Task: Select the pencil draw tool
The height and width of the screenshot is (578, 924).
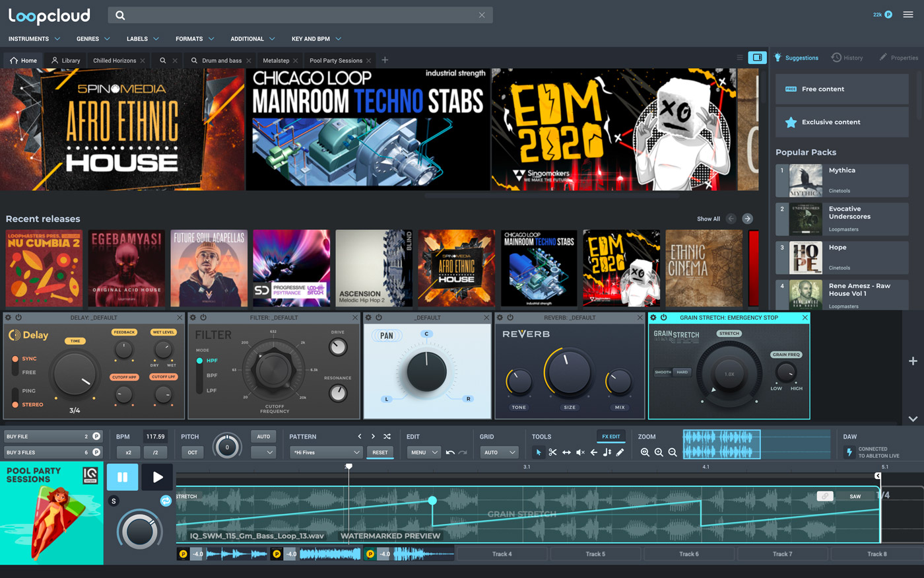Action: point(619,452)
